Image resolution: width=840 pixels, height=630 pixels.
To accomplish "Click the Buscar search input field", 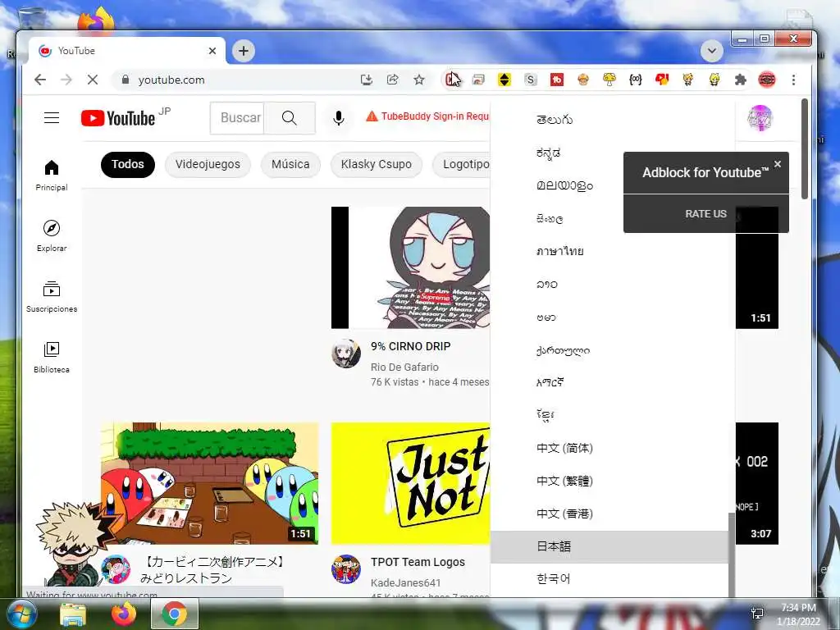I will [237, 118].
